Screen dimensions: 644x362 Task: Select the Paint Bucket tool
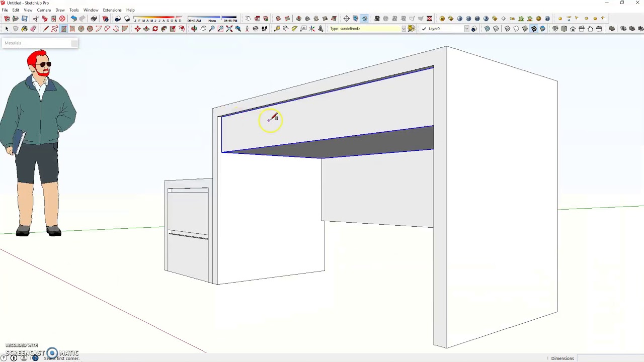click(24, 29)
